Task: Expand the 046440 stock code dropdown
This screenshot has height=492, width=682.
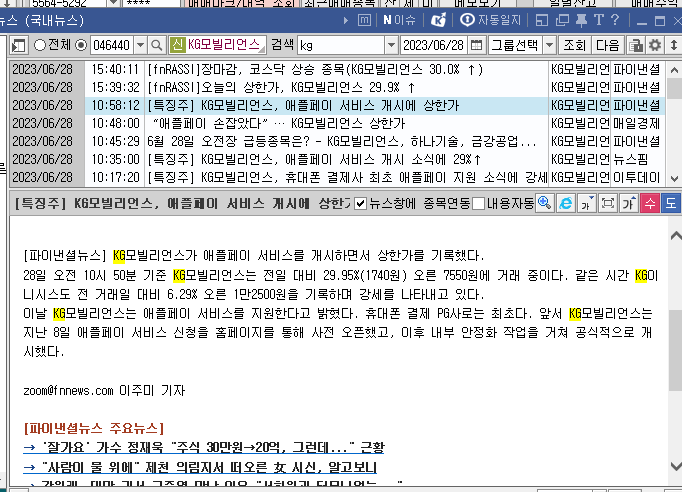Action: (x=140, y=45)
